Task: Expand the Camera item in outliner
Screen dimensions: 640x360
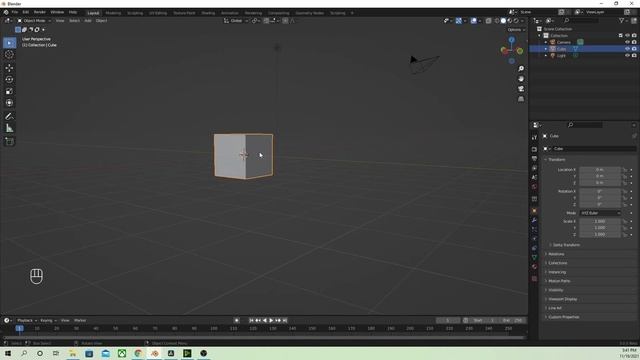Action: click(x=546, y=42)
